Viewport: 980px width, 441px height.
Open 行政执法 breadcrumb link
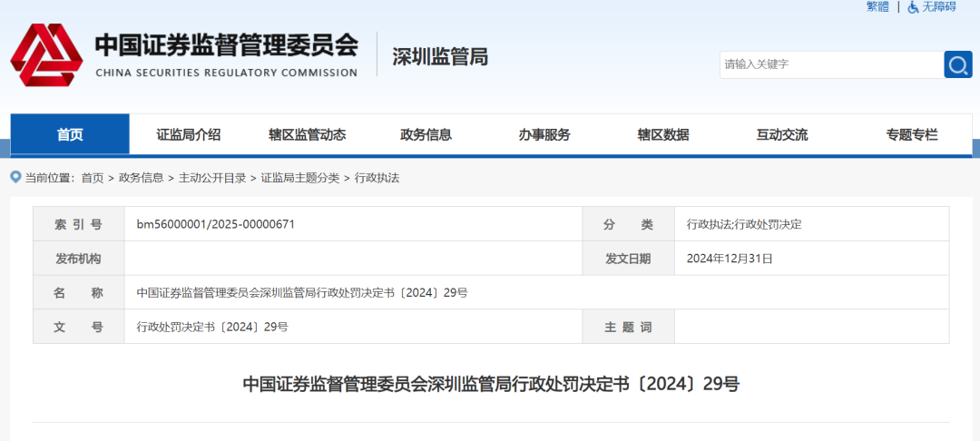[377, 178]
